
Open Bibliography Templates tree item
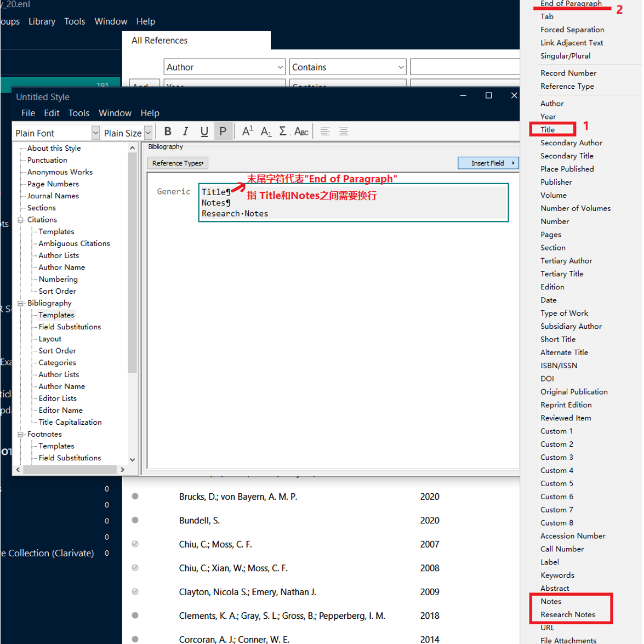[56, 315]
